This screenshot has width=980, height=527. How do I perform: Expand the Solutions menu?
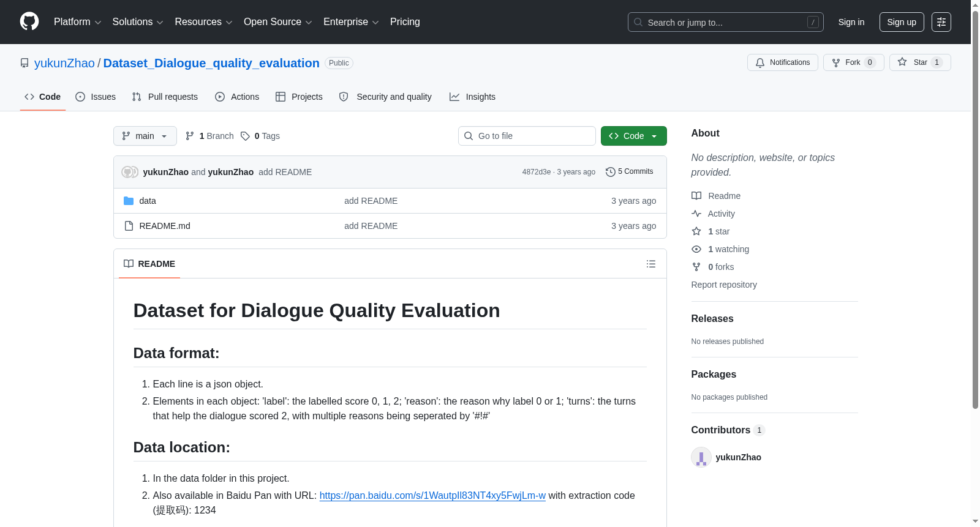click(138, 22)
